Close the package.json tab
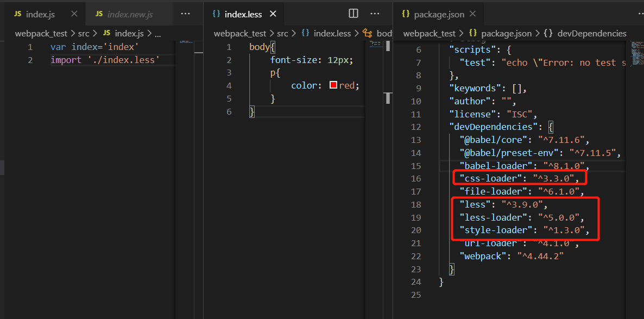 (x=472, y=14)
